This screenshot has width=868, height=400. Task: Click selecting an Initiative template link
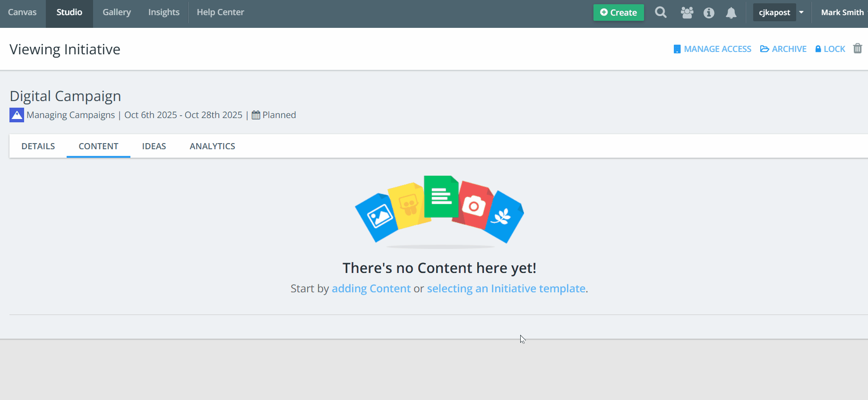(x=506, y=289)
